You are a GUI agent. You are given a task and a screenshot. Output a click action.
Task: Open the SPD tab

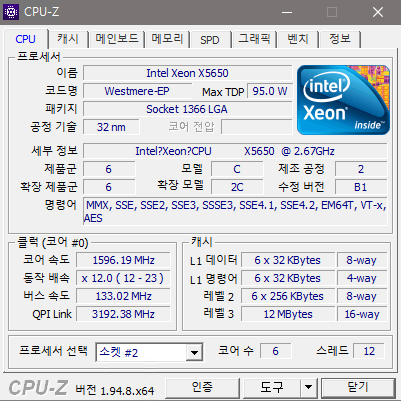[210, 40]
